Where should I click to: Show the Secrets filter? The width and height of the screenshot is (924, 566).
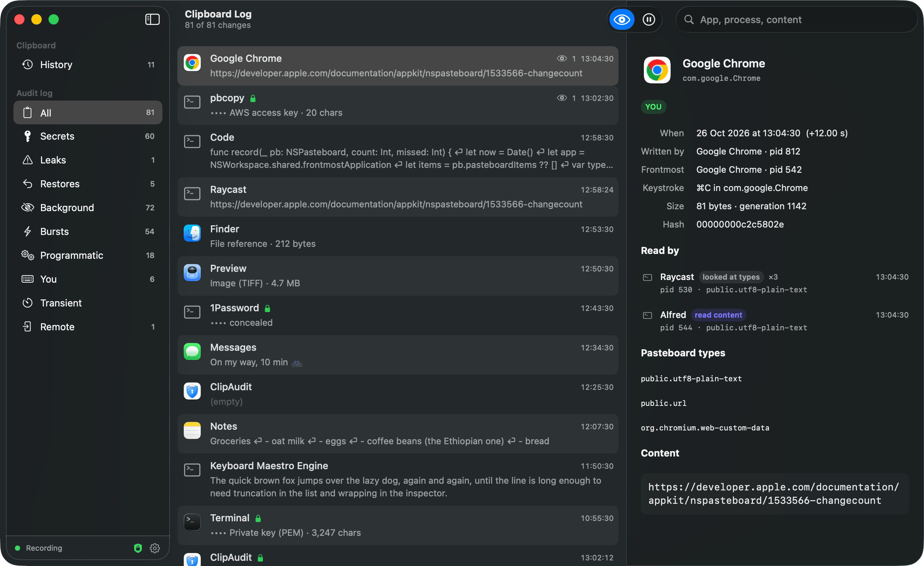click(88, 136)
